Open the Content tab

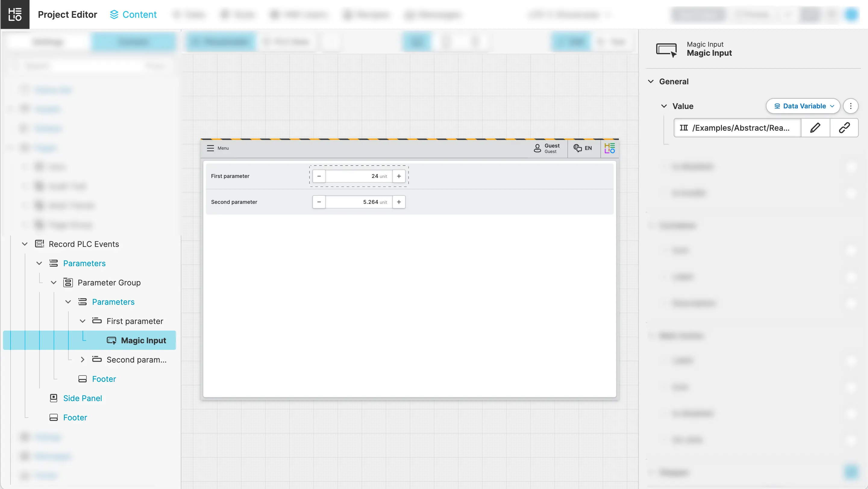[133, 14]
